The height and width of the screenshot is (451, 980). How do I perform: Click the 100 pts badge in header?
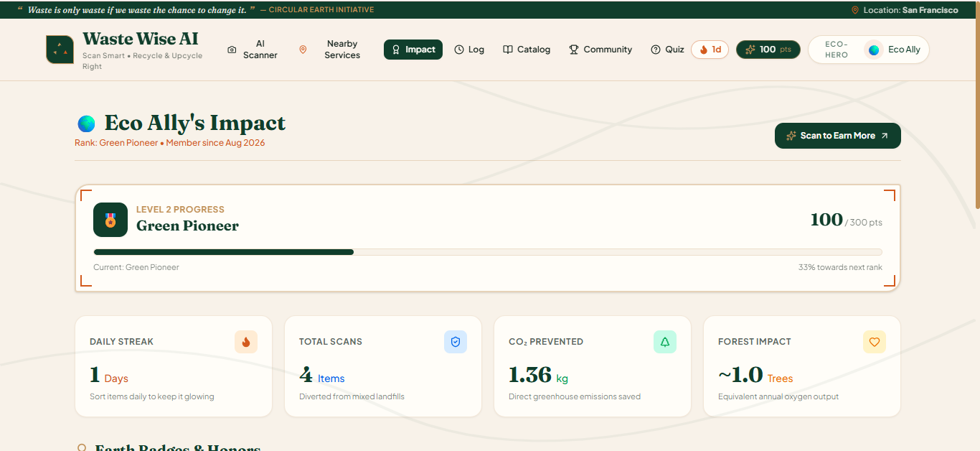(768, 50)
